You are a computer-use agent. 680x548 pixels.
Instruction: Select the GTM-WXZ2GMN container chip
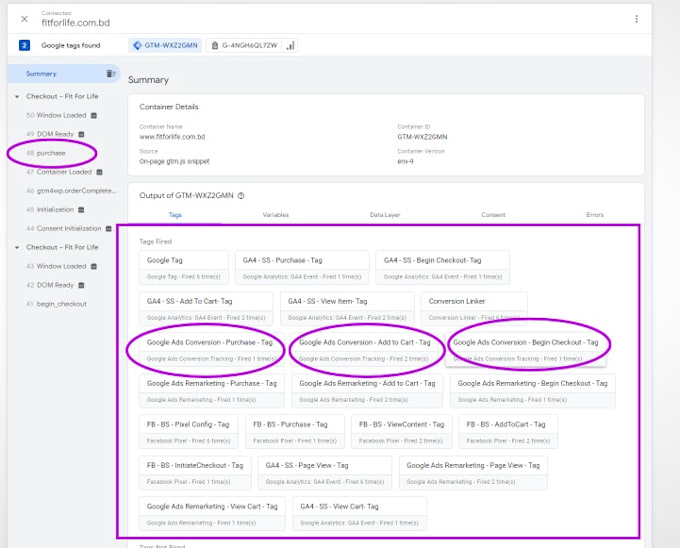click(165, 46)
